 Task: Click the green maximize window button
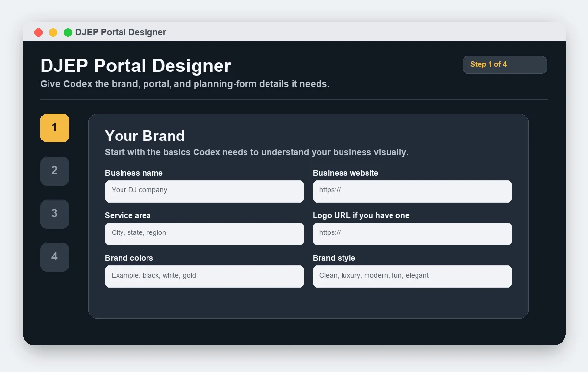(x=68, y=32)
